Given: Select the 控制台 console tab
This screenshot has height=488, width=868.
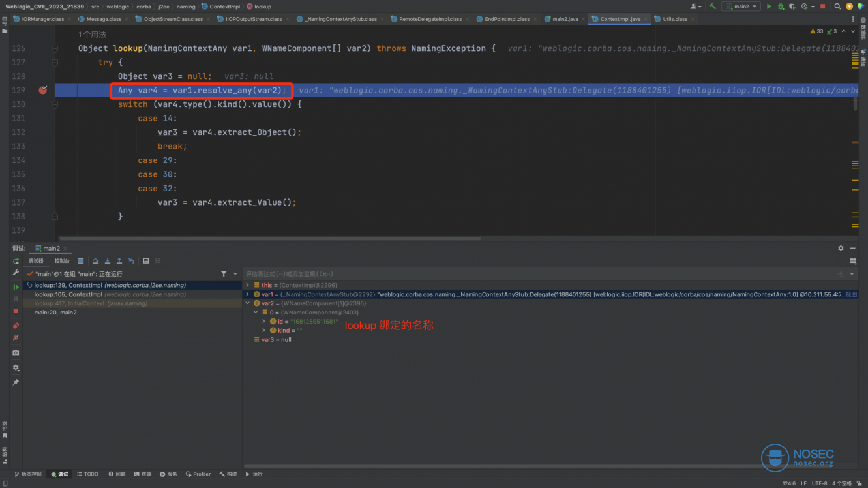Looking at the screenshot, I should 62,261.
